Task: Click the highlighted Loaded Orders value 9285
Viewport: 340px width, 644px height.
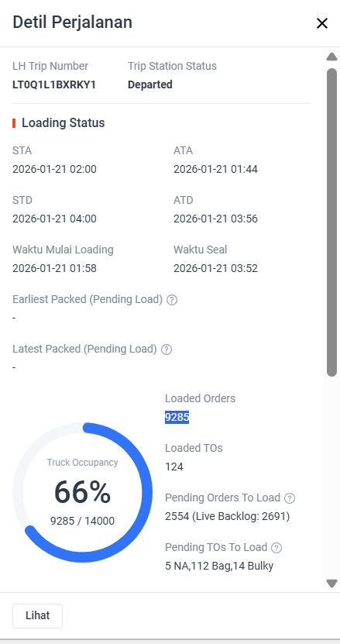Action: (x=177, y=417)
